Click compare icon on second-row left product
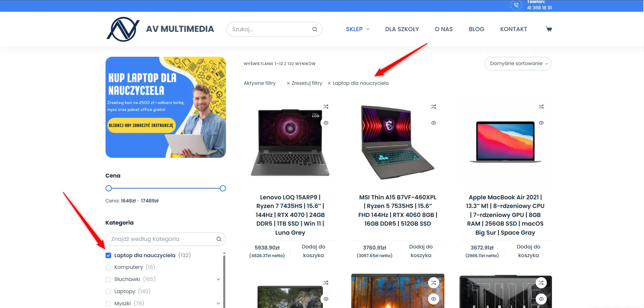This screenshot has height=308, width=644. (326, 283)
